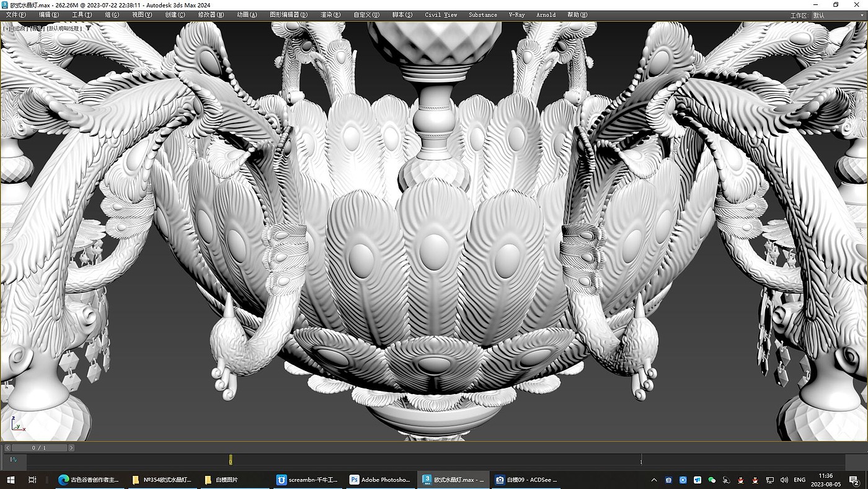Open the V-Ray menu
Screen dimensions: 868x489
click(516, 15)
